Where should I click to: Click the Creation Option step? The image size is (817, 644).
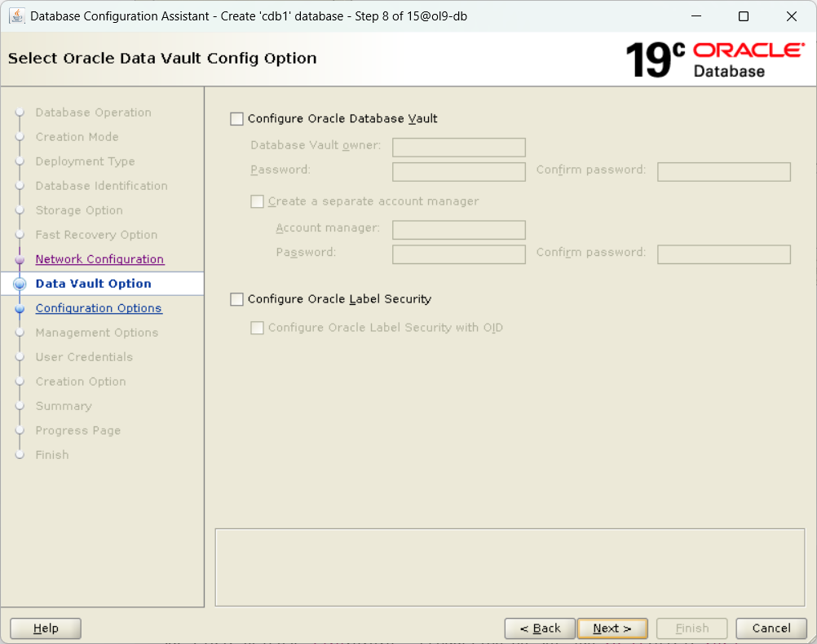(81, 382)
